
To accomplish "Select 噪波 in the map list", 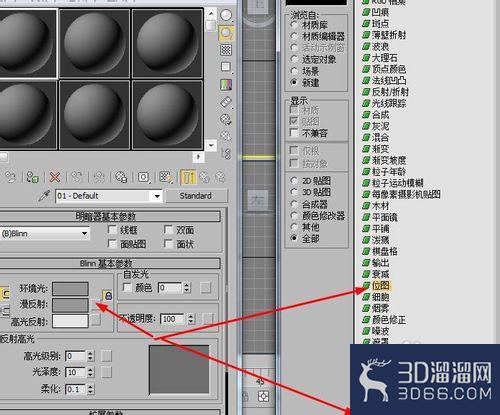I will (x=381, y=331).
